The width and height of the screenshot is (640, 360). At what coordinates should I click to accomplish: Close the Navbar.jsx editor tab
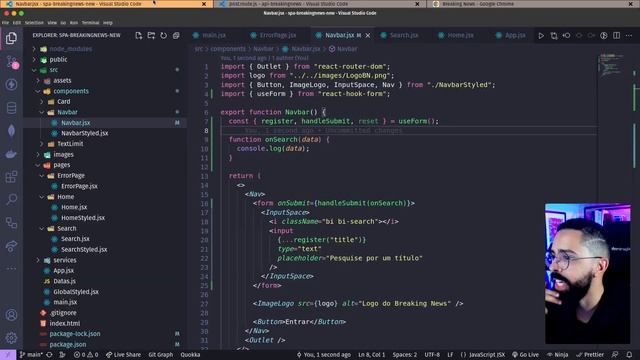click(x=368, y=36)
